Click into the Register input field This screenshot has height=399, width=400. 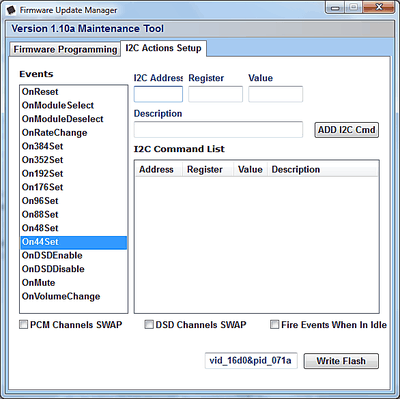tap(215, 94)
